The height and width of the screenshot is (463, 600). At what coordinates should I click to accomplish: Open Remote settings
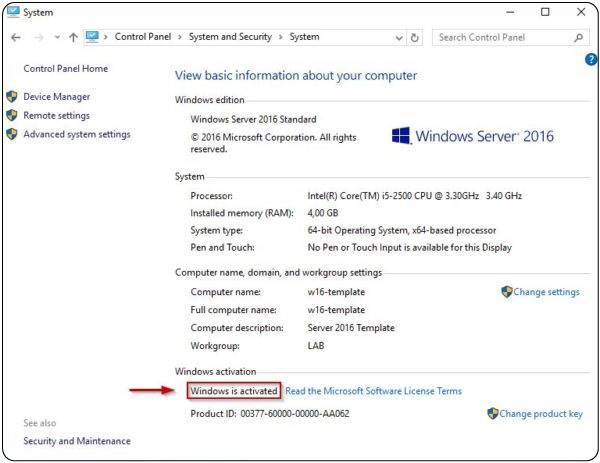[x=57, y=116]
